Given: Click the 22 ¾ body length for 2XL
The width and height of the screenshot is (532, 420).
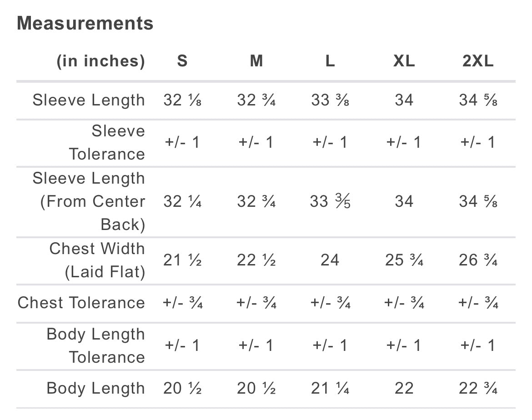Looking at the screenshot, I should click(x=478, y=388).
